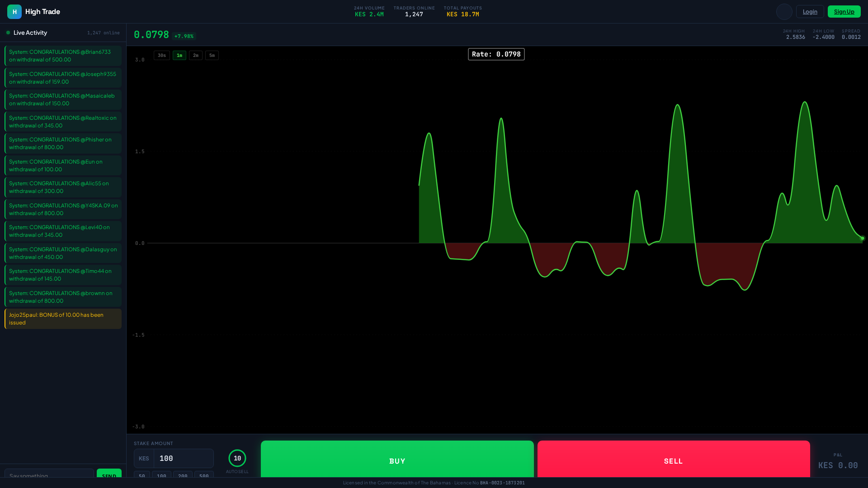Click the live green chart endpoint dot
The image size is (868, 488).
[862, 238]
